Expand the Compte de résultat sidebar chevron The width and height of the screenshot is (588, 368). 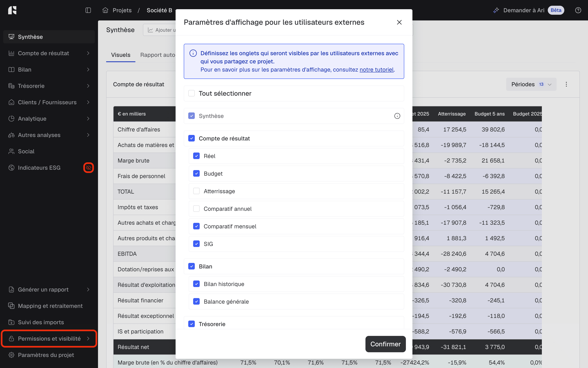[88, 53]
